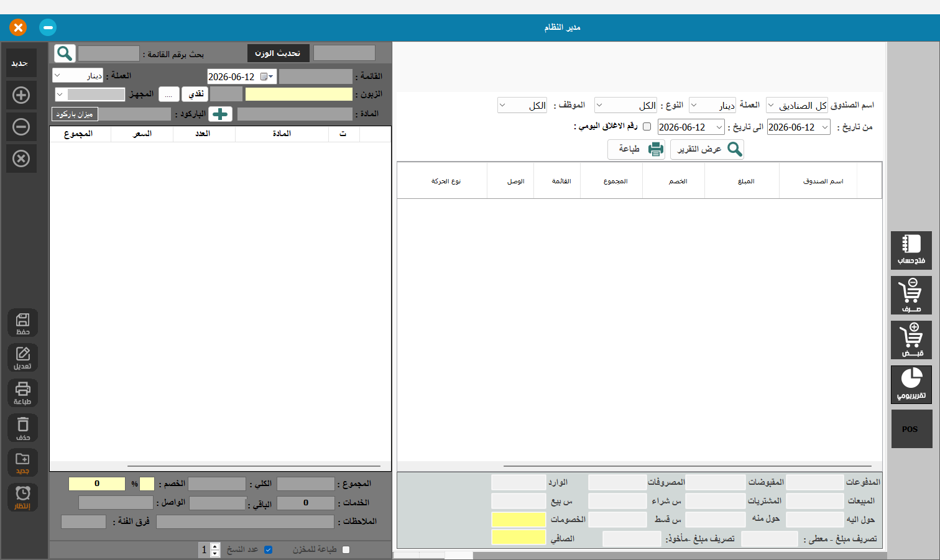This screenshot has height=560, width=940.
Task: Expand the cash box name dropdown
Action: [x=797, y=105]
